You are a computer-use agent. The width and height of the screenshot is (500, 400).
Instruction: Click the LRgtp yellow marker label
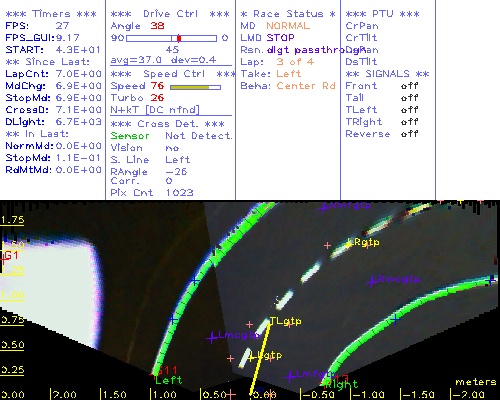(363, 242)
